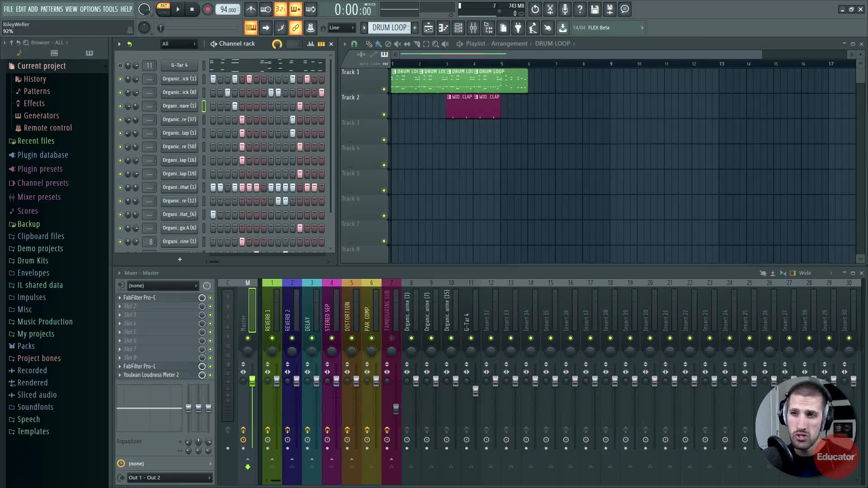Add a channel with the plus button
The height and width of the screenshot is (488, 868).
179,259
